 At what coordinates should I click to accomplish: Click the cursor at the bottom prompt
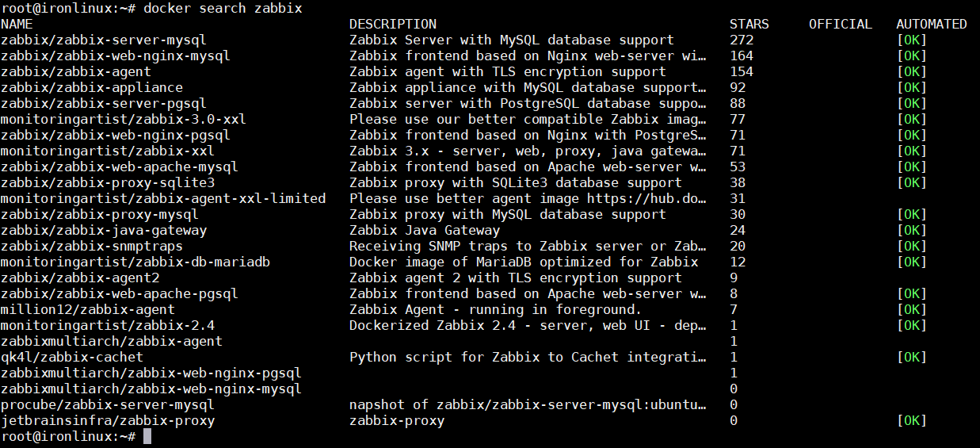coord(147,436)
